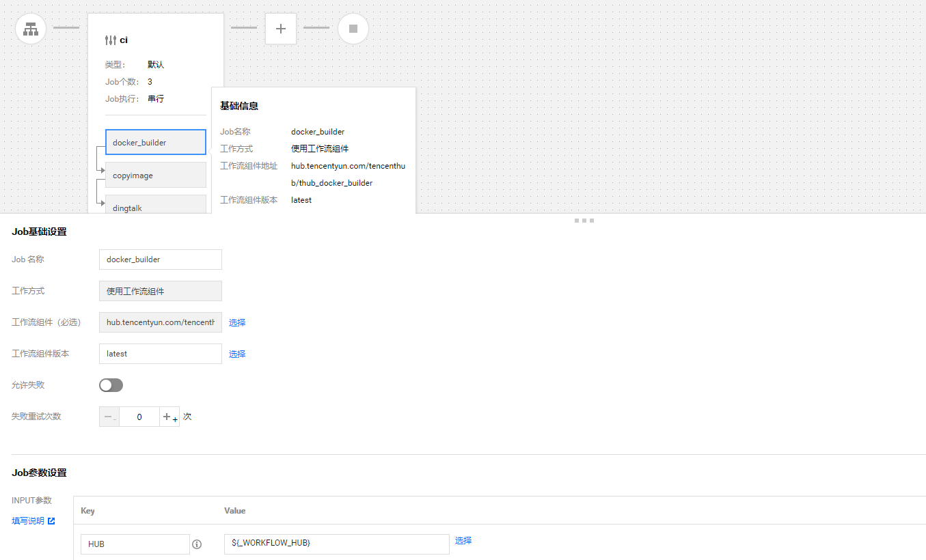The width and height of the screenshot is (926, 560).
Task: Click the retry count number field
Action: pos(139,417)
